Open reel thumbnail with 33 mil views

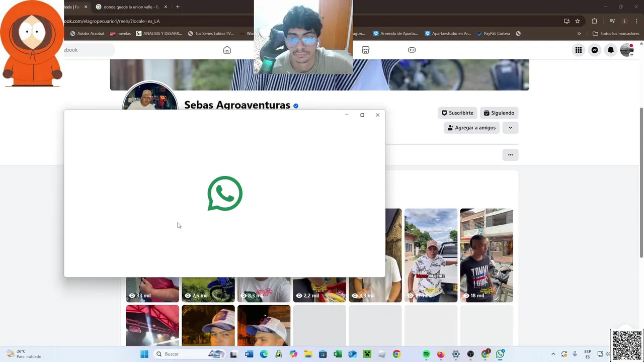point(152,290)
